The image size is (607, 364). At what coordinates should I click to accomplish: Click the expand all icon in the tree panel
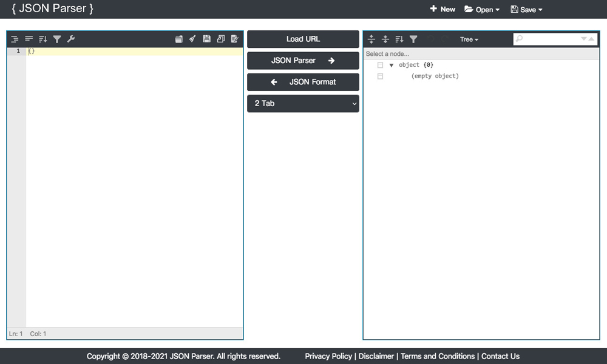click(371, 39)
